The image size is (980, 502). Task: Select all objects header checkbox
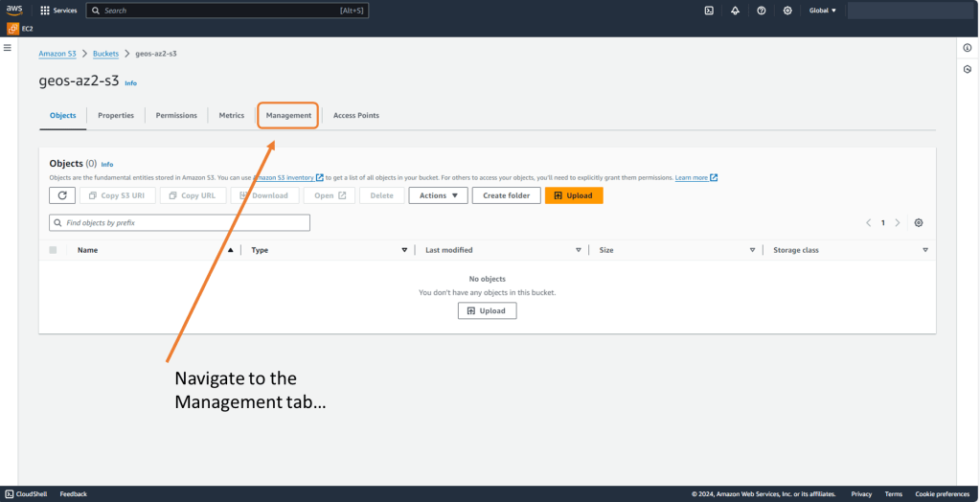pos(53,250)
